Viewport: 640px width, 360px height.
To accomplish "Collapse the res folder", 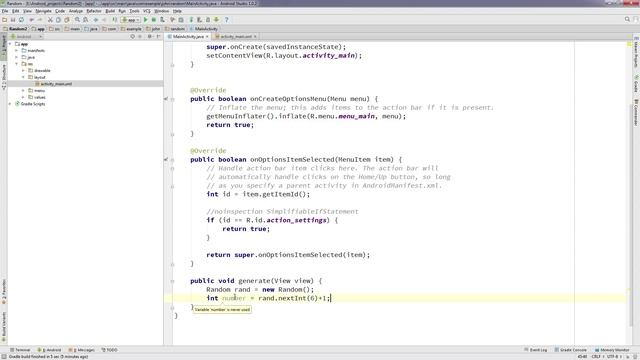I will (17, 64).
